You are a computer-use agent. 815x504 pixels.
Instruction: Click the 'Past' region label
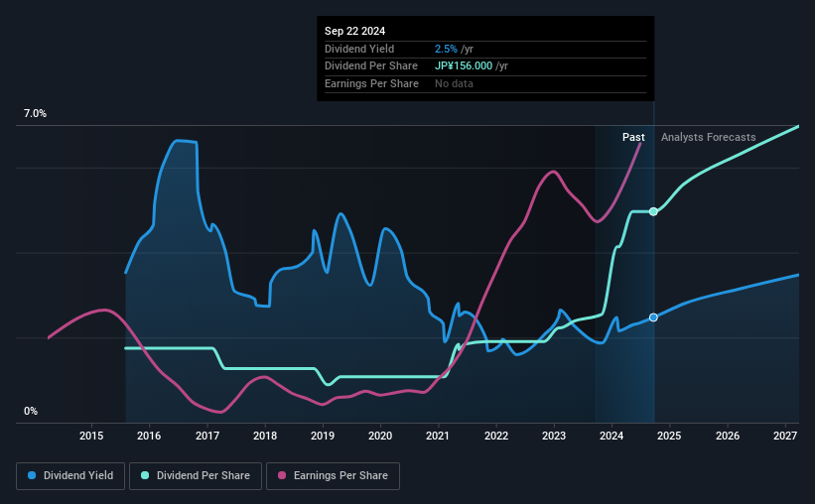tap(633, 137)
